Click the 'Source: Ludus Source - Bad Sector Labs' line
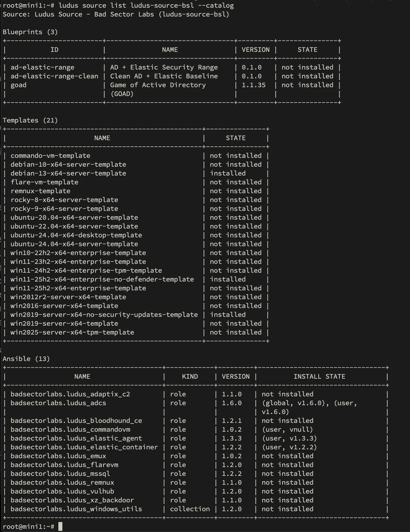This screenshot has height=532, width=410. [x=116, y=15]
